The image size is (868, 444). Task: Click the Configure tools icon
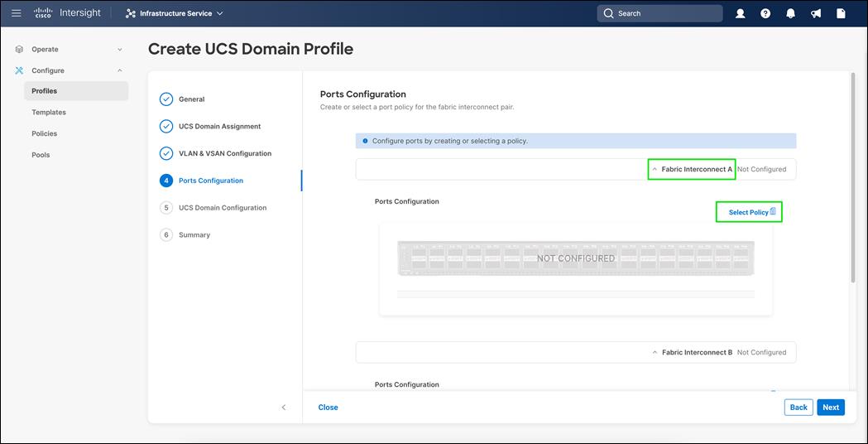coord(19,70)
